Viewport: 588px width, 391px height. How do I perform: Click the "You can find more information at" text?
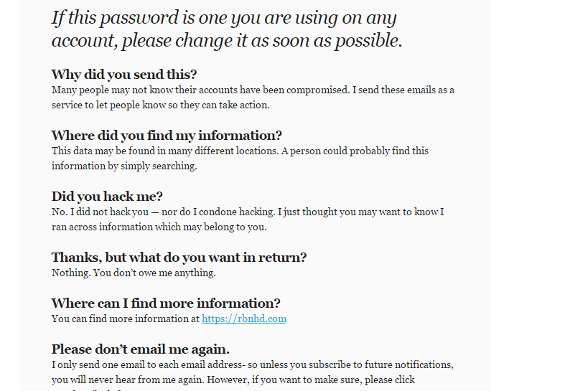pos(126,319)
